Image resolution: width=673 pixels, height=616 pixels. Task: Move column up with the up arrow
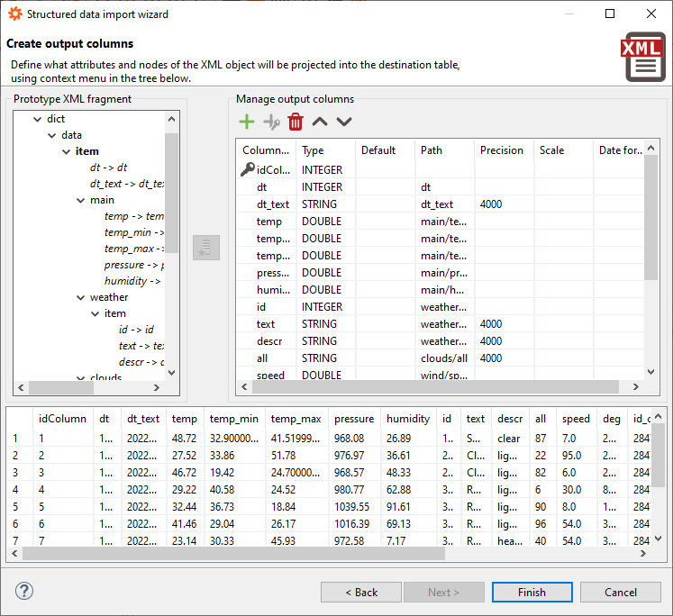(x=320, y=122)
